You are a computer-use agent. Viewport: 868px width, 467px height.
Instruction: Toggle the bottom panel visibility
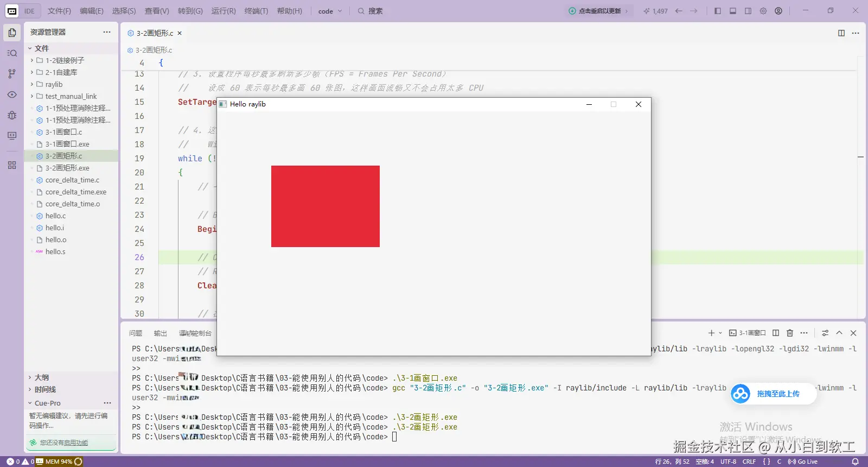tap(733, 11)
